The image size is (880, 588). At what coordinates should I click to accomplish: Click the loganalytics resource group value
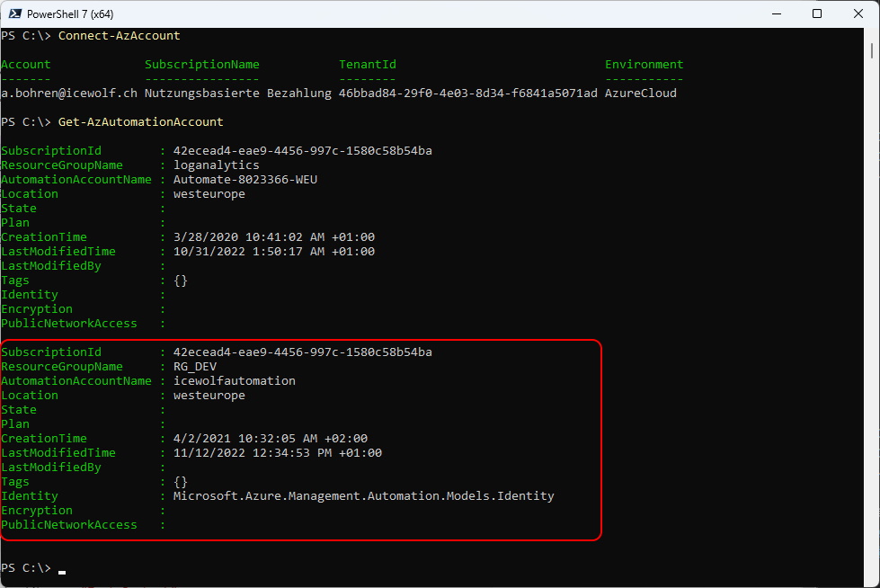click(x=216, y=165)
